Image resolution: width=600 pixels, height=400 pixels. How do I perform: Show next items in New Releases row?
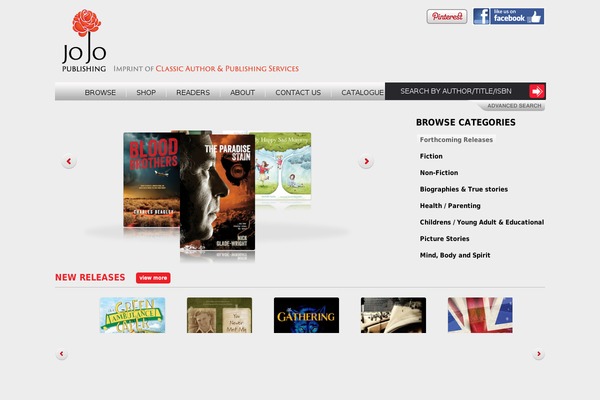[538, 354]
